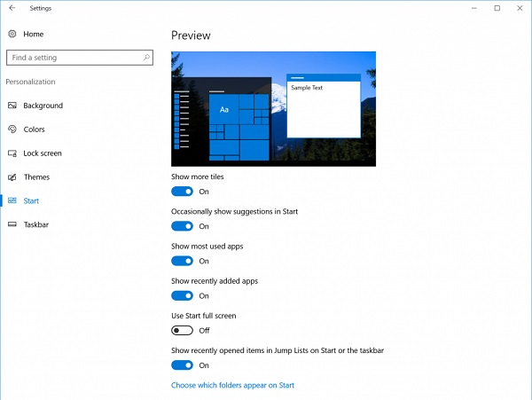Click the Sample Text preview window

(324, 106)
